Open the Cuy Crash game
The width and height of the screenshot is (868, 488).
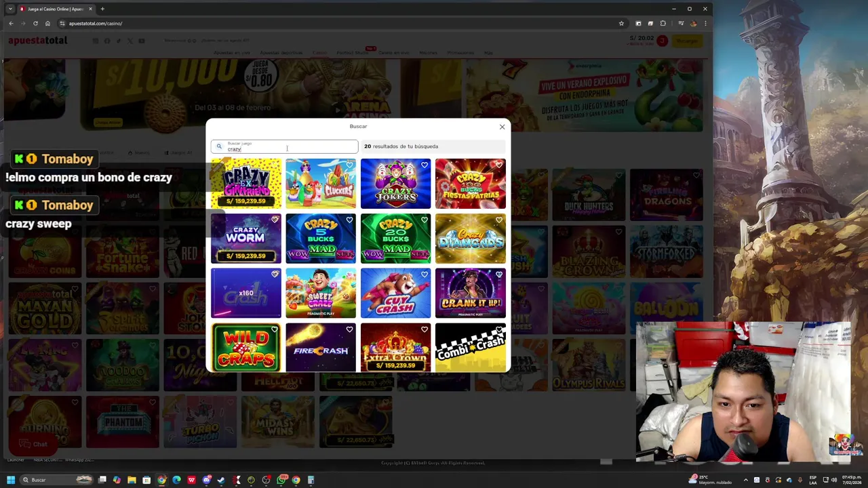coord(395,293)
